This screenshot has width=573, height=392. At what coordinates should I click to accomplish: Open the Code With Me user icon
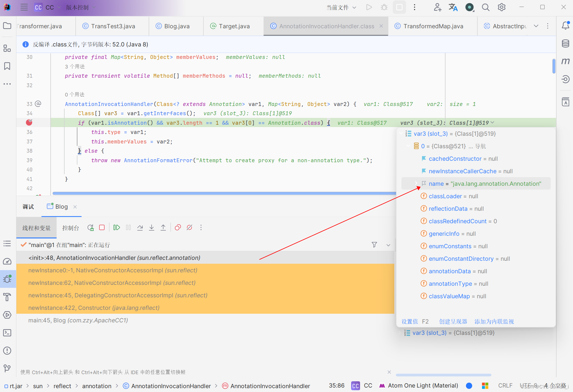tap(437, 7)
